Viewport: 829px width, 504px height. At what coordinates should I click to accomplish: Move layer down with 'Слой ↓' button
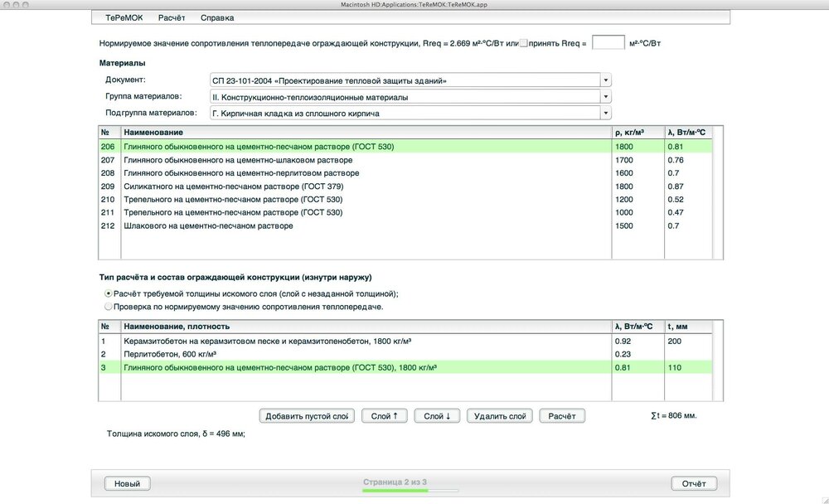(437, 416)
